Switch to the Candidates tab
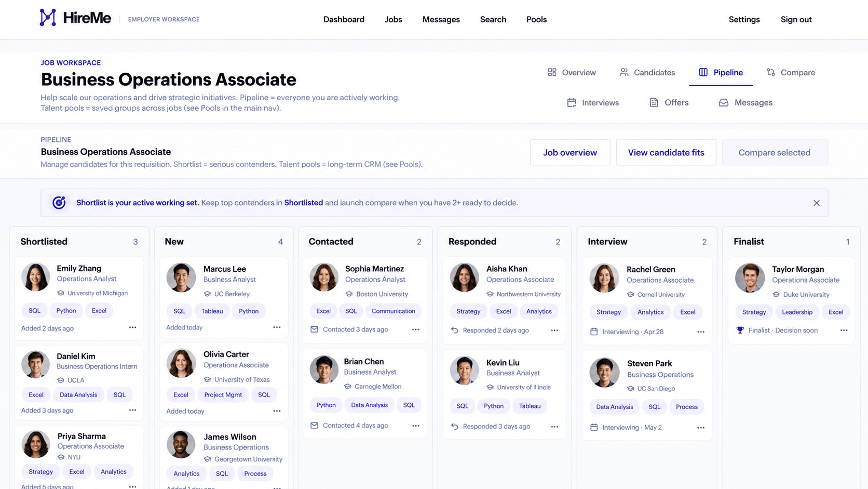Screen dimensions: 868x489 click(647, 73)
